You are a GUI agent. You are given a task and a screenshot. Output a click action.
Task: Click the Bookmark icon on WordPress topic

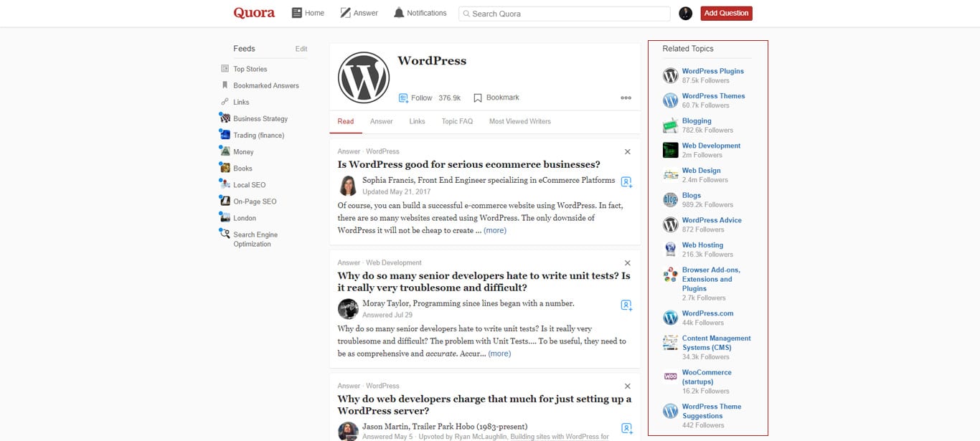478,98
